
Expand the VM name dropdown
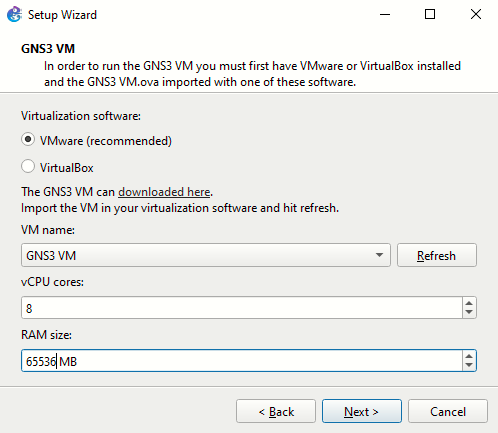[x=206, y=255]
